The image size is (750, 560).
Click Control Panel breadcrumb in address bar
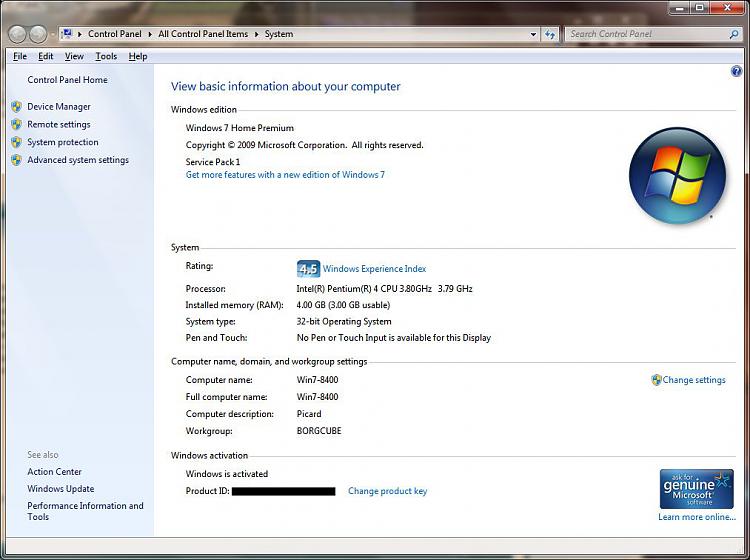[115, 34]
